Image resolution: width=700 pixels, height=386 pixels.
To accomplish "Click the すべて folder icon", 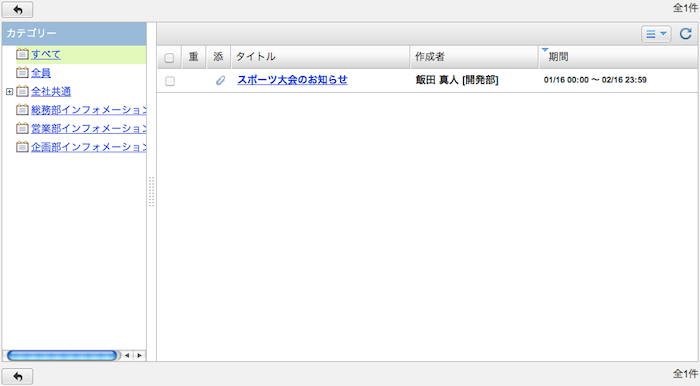I will [x=22, y=54].
